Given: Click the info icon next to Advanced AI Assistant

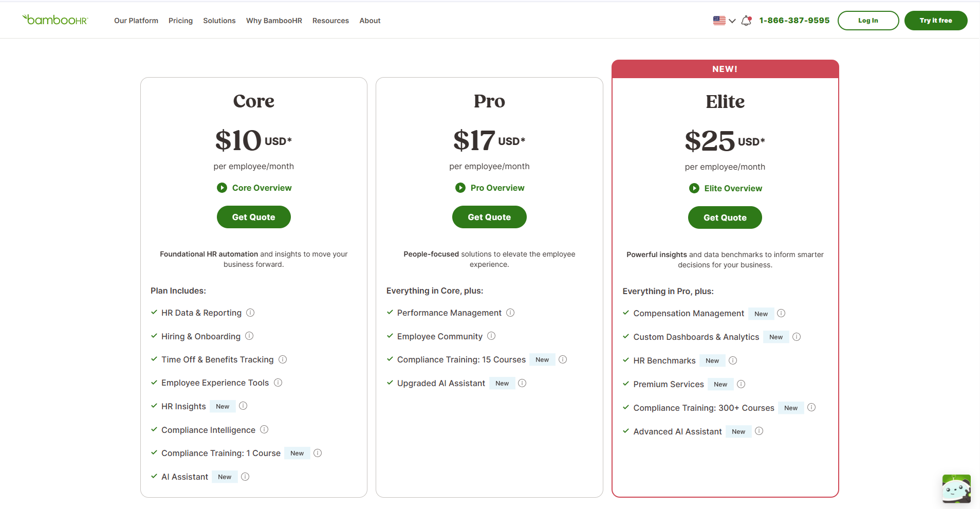Looking at the screenshot, I should click(760, 431).
